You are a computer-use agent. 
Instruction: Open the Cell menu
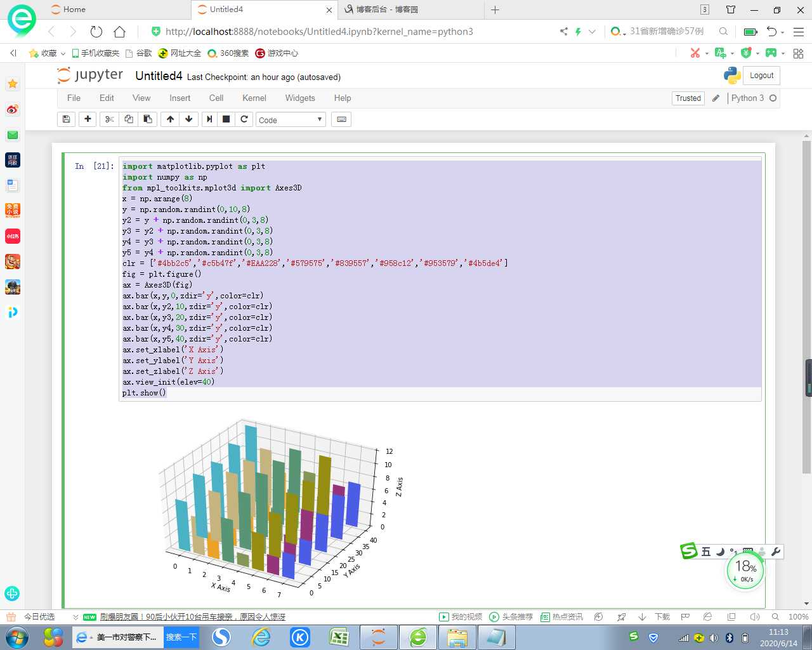click(x=216, y=98)
